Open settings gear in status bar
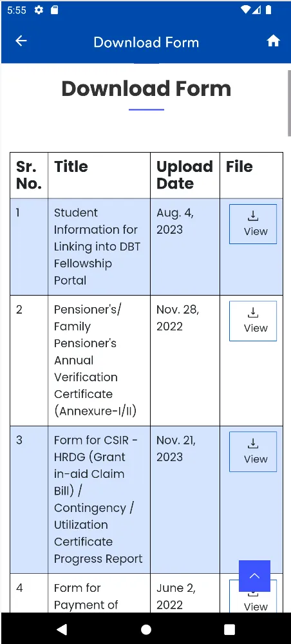291x644 pixels. (39, 10)
